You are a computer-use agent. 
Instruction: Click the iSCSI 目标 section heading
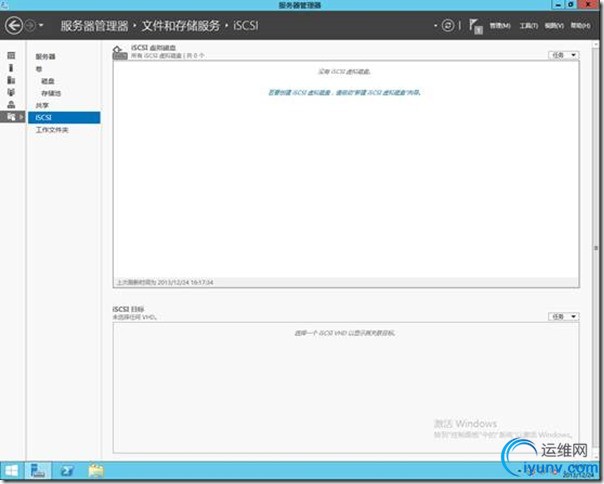click(x=128, y=309)
